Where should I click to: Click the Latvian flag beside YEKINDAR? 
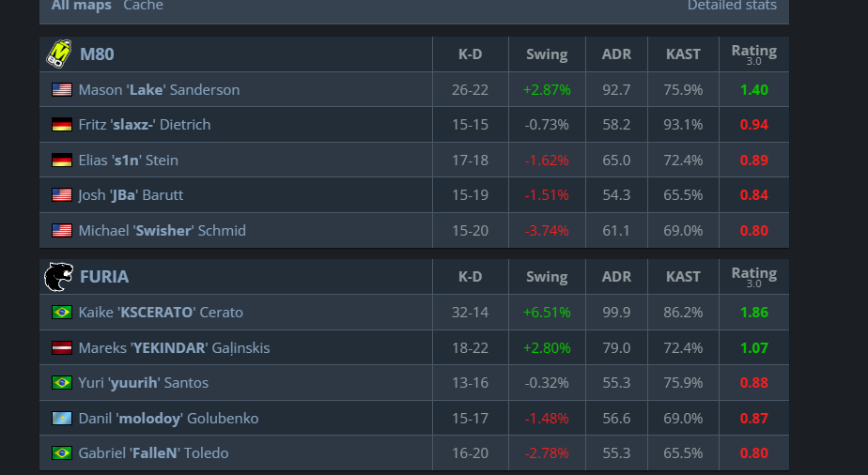tap(61, 348)
